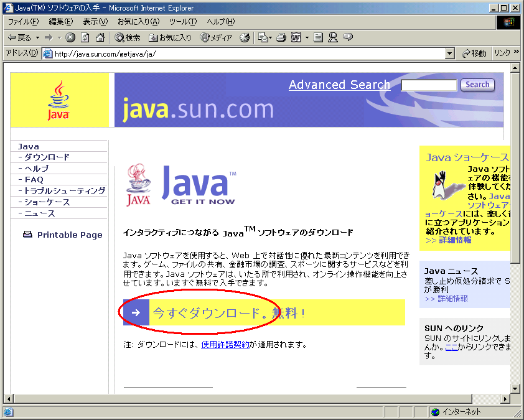Screen dimensions: 524x420
Task: Expand the Edit button dropdown arrow
Action: tap(307, 38)
